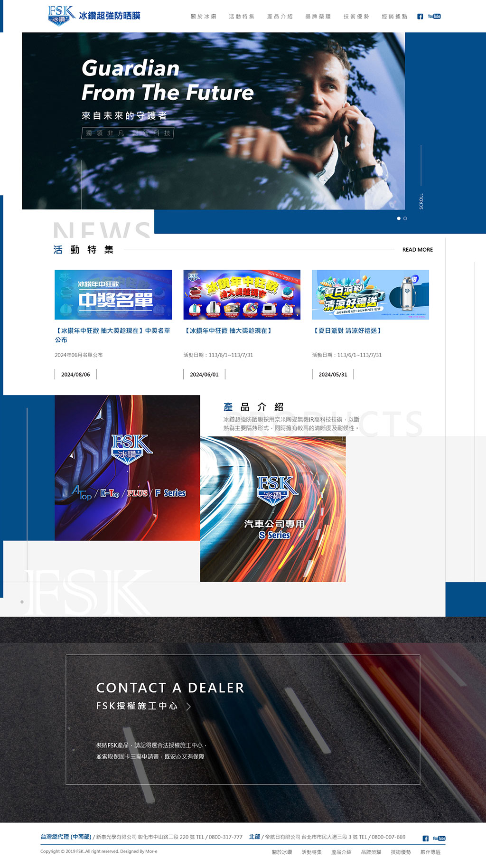486x868 pixels.
Task: Open the YouTube icon in header
Action: tap(434, 17)
